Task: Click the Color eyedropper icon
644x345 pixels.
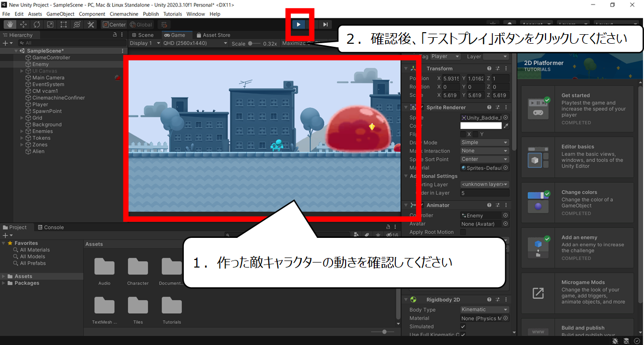Action: (506, 126)
